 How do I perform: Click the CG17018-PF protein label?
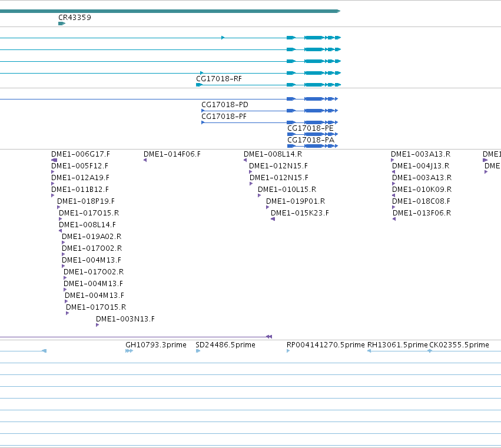click(x=224, y=117)
